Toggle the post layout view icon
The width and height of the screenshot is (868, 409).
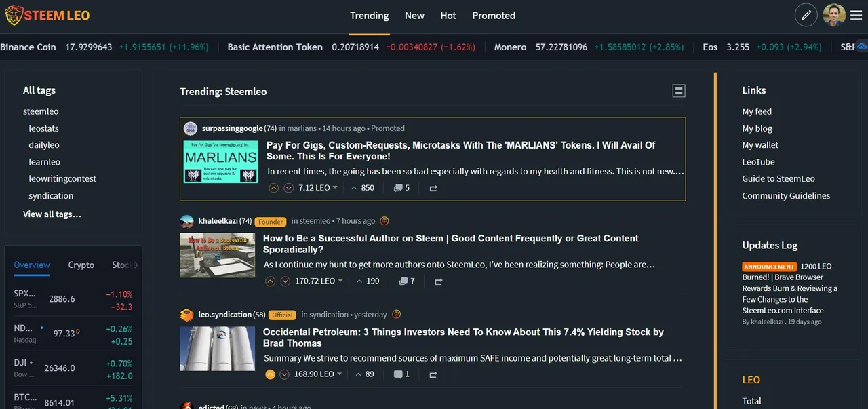(x=679, y=91)
